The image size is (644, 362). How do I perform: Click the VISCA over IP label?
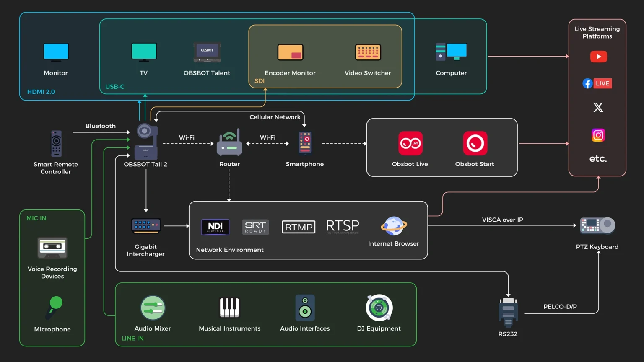pyautogui.click(x=503, y=220)
